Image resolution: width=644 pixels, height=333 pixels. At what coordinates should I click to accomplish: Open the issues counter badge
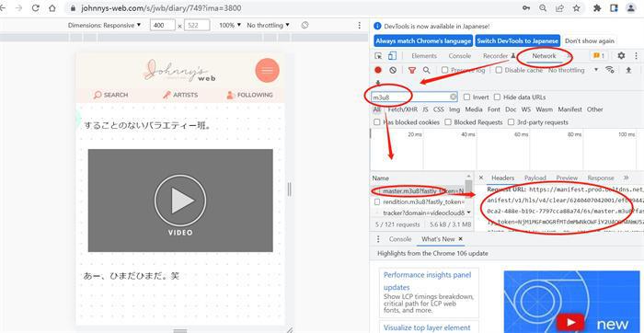[599, 55]
